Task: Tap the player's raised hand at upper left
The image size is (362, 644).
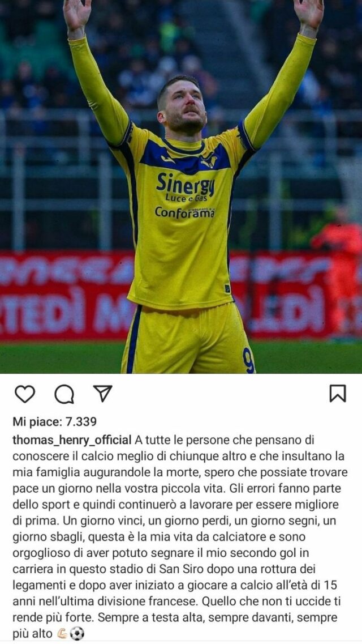Action: point(77,16)
